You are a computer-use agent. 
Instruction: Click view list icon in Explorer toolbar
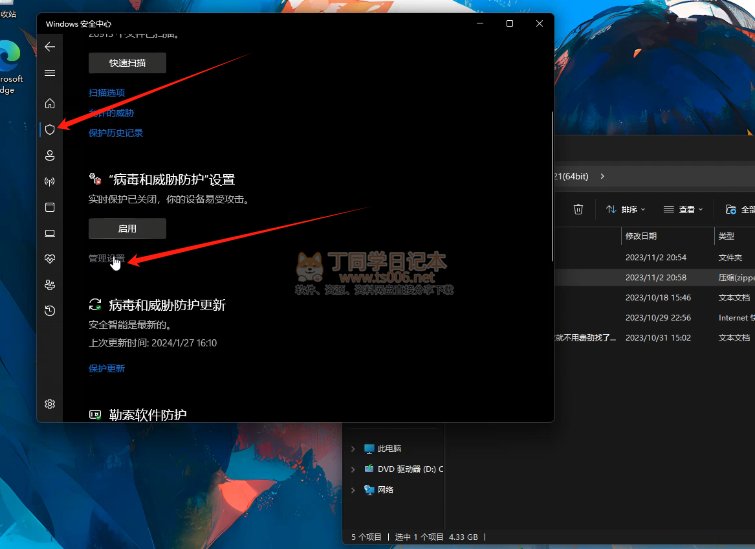coord(668,209)
